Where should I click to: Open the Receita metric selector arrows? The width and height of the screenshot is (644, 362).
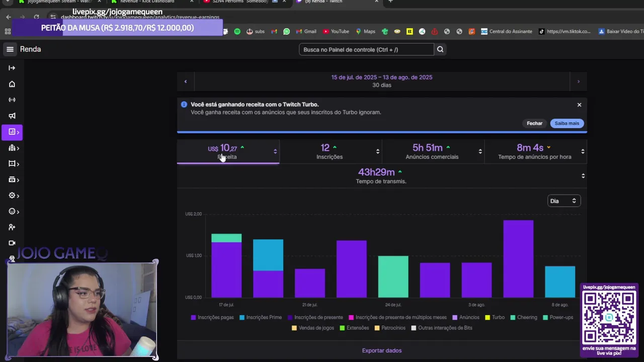(275, 151)
